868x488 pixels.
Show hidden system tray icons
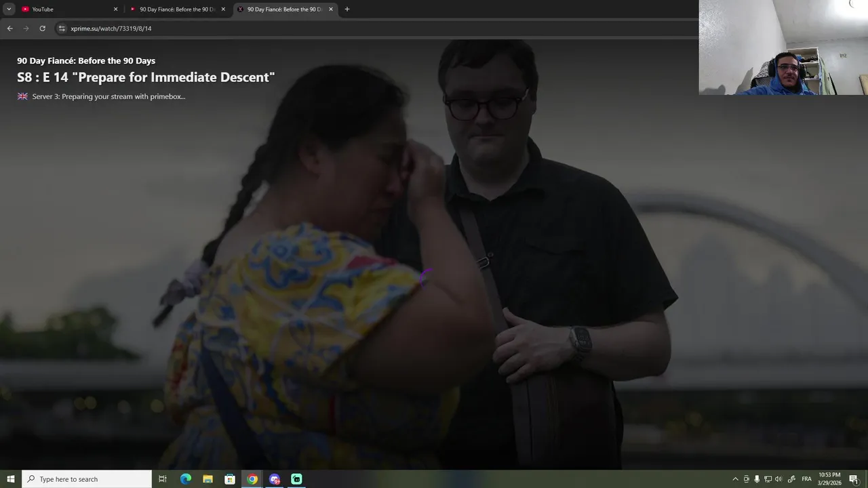pos(735,479)
